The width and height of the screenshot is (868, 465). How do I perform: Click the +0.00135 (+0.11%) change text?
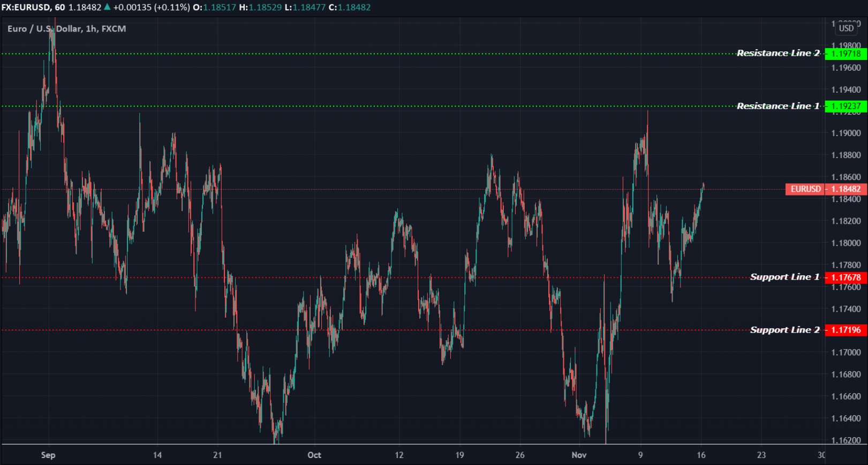[152, 7]
